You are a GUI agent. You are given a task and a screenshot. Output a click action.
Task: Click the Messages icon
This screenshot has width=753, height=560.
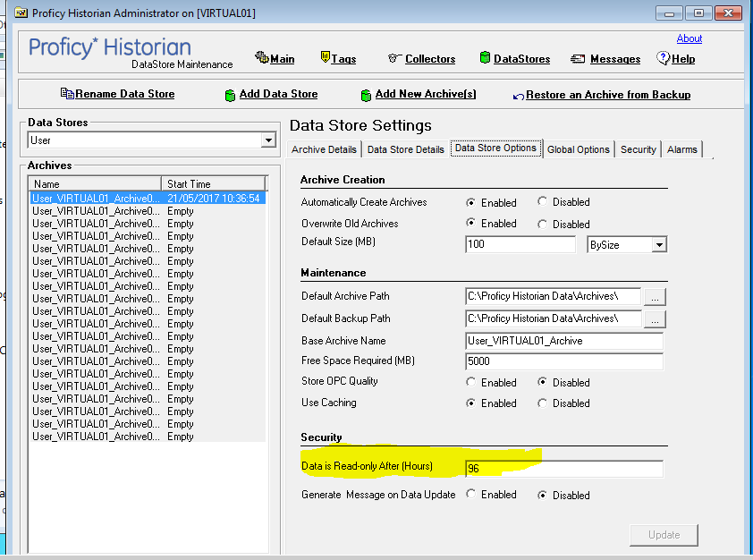coord(578,58)
